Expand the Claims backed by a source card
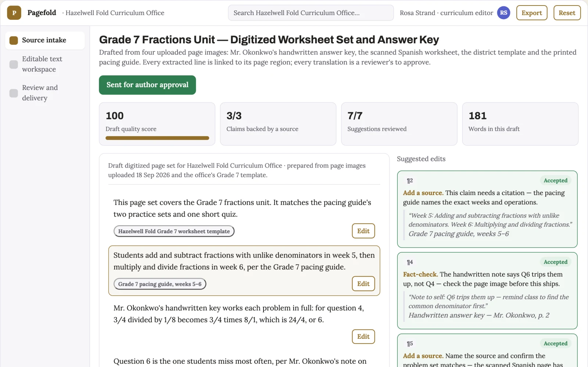This screenshot has width=588, height=367. click(x=278, y=124)
